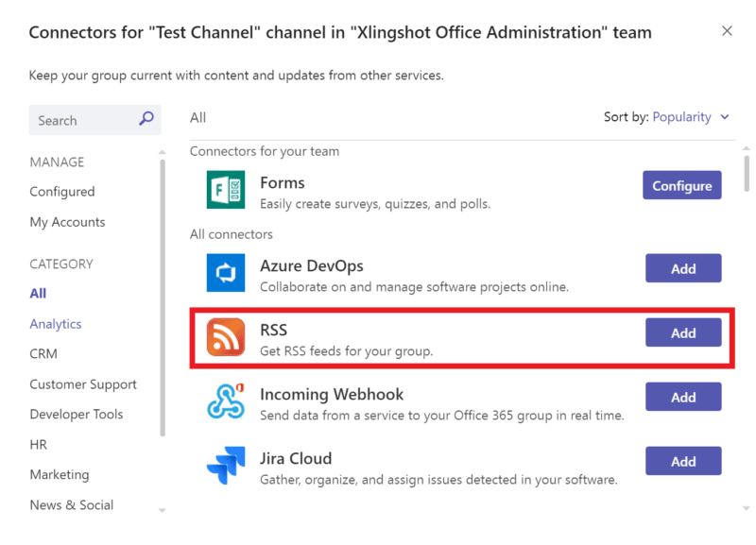Close the Connectors dialog
Viewport: 756px width, 545px height.
(x=727, y=30)
